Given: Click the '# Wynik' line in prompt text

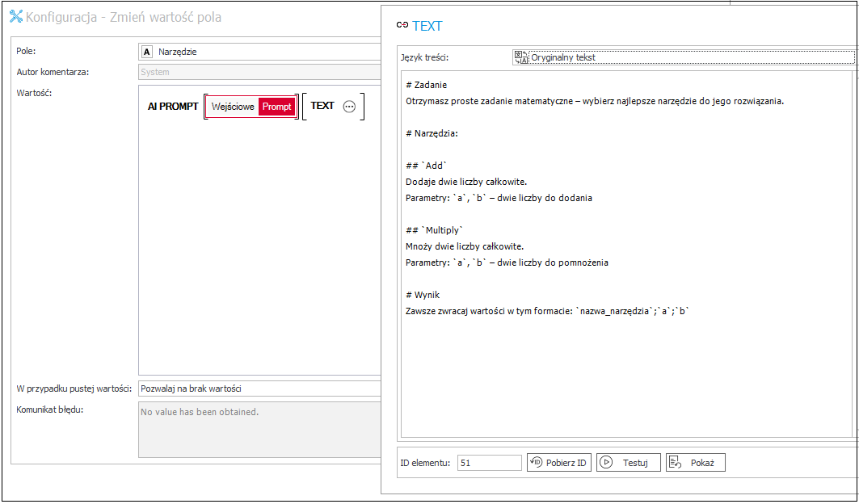Looking at the screenshot, I should click(423, 295).
